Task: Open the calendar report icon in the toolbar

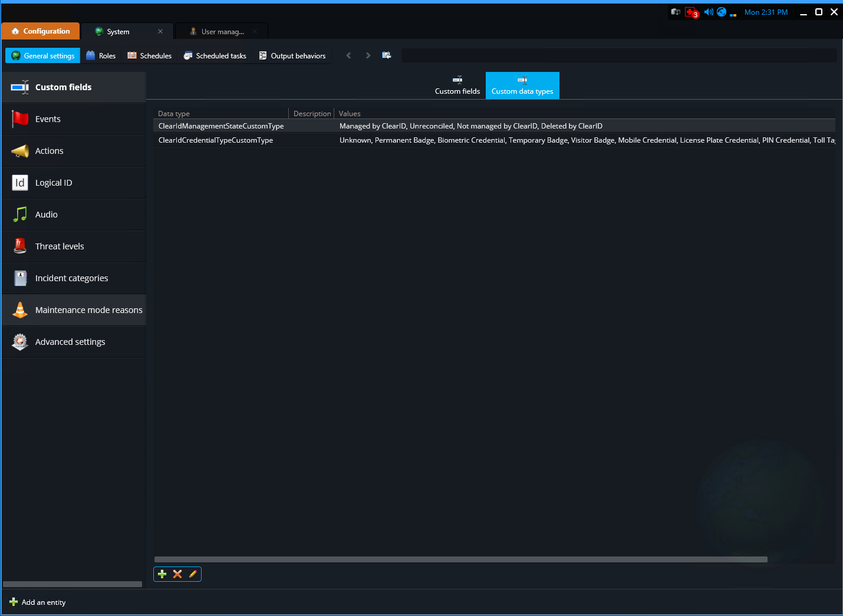Action: tap(386, 54)
